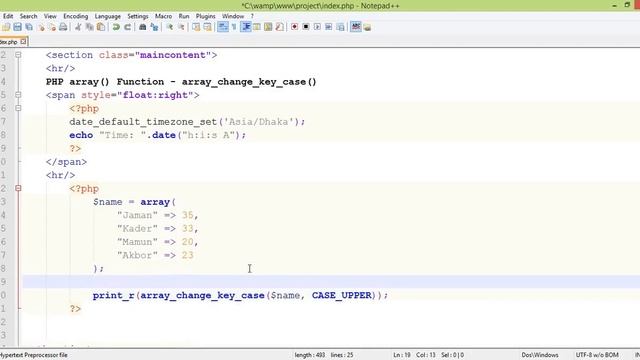
Task: Click the 'Hypertext Preprocessor file' status text
Action: pyautogui.click(x=34, y=355)
